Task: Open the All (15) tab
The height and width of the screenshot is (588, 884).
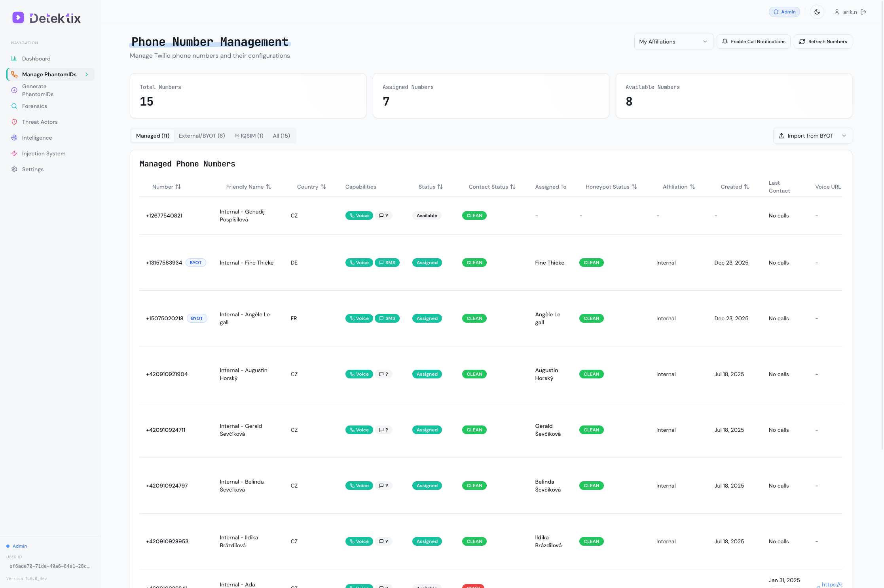Action: (281, 136)
